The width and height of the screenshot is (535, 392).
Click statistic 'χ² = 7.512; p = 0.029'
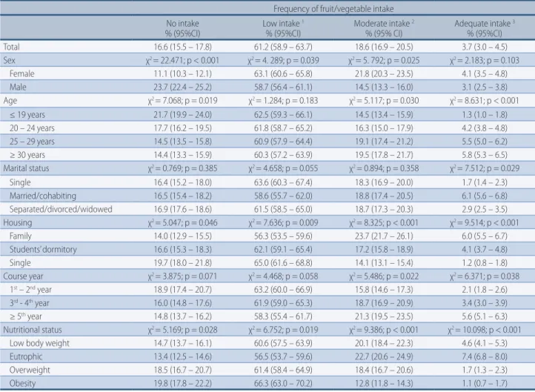pyautogui.click(x=485, y=168)
